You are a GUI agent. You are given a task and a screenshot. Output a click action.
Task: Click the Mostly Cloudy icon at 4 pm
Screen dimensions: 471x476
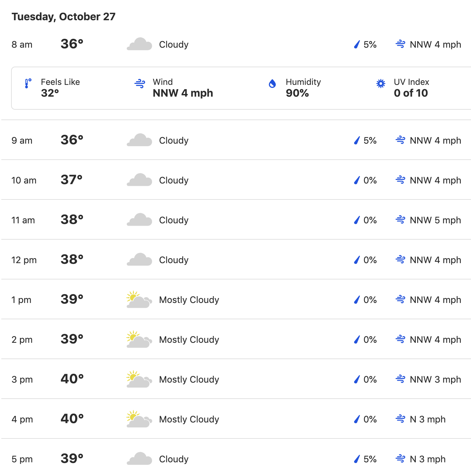tap(139, 419)
